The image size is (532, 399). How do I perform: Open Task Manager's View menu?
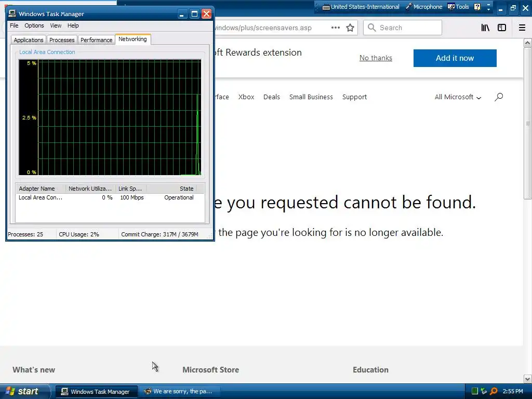[56, 25]
